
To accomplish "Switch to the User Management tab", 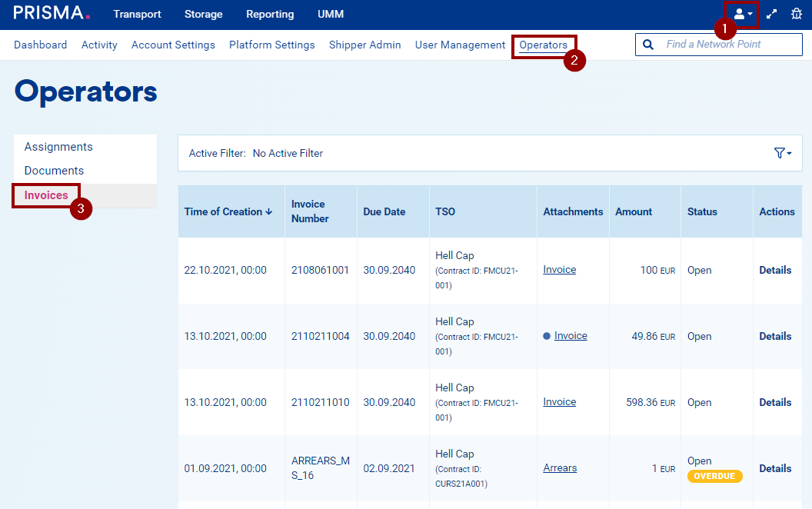I will [x=460, y=45].
